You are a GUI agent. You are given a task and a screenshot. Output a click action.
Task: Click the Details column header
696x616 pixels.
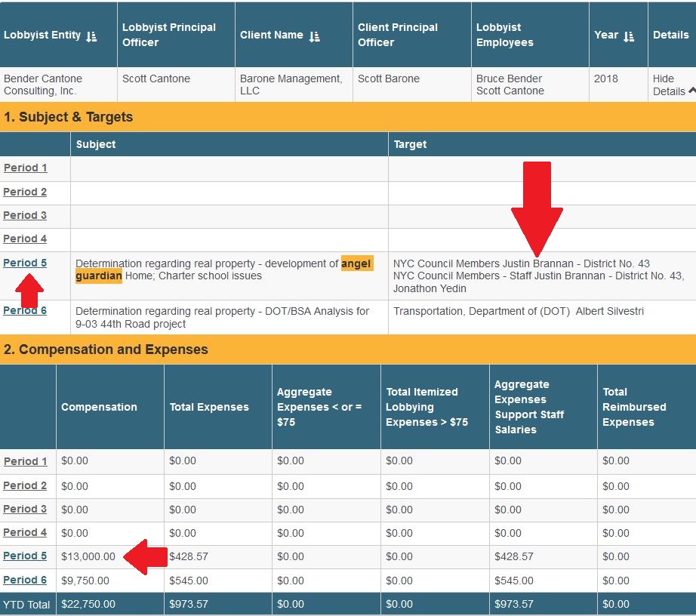[x=670, y=35]
